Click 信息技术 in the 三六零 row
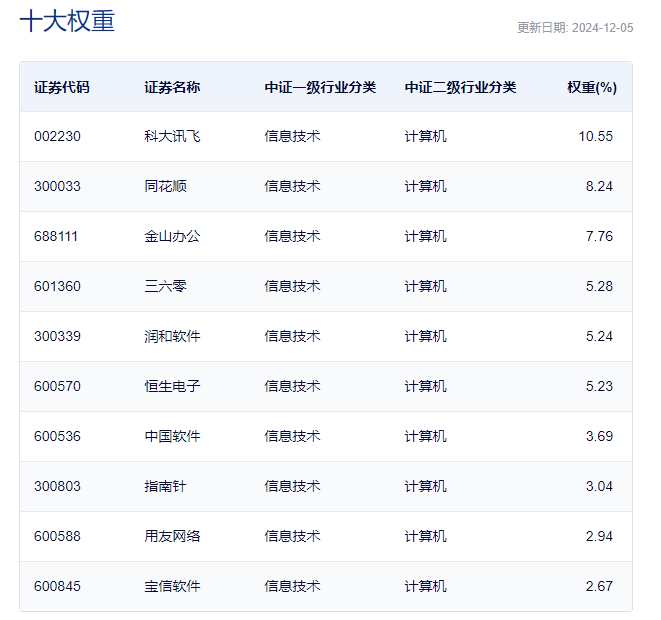The width and height of the screenshot is (661, 620). [293, 287]
